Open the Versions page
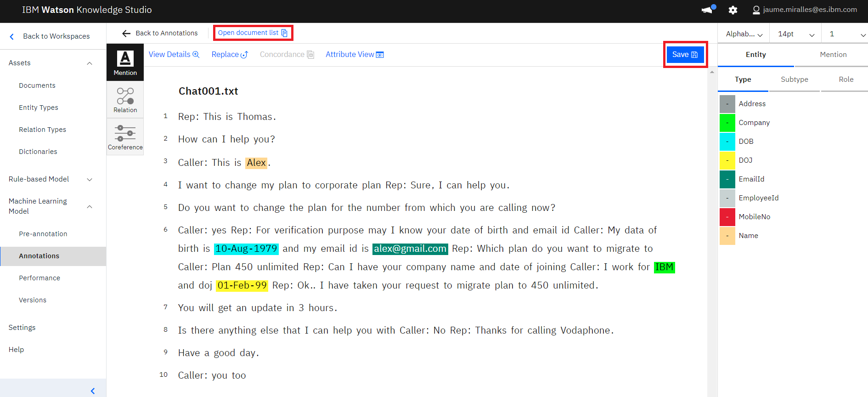 [x=33, y=300]
